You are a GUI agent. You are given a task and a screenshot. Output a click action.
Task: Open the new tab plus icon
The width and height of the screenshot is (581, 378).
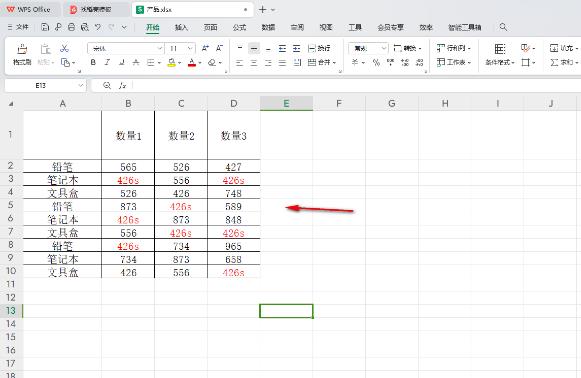[x=262, y=10]
